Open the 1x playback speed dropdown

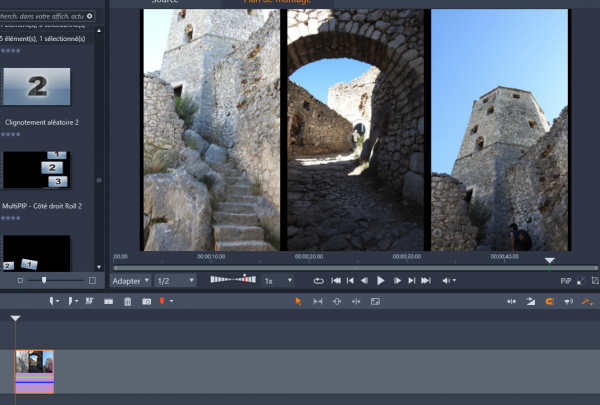point(278,281)
